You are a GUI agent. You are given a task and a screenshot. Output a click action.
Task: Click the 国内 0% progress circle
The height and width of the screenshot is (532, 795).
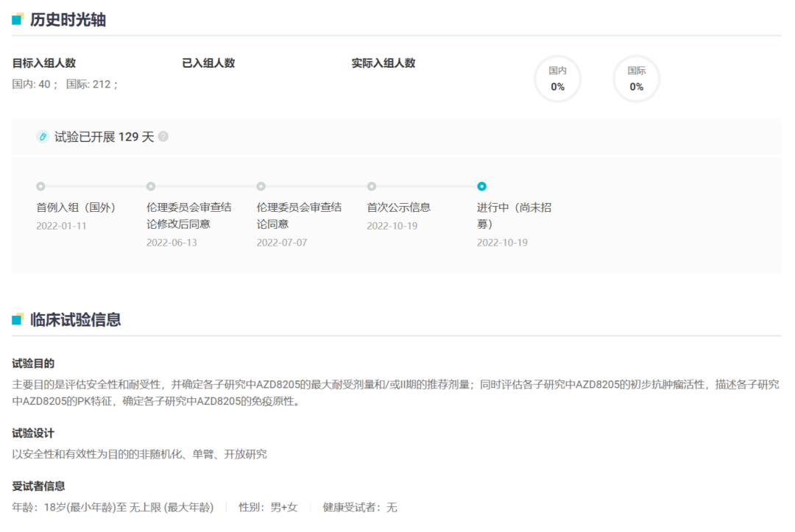[557, 79]
